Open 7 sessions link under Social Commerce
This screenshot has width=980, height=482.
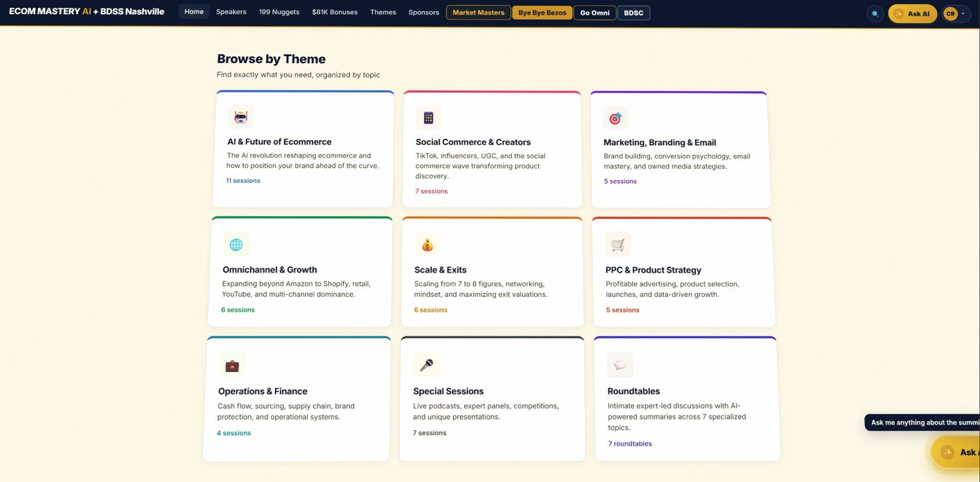point(431,191)
